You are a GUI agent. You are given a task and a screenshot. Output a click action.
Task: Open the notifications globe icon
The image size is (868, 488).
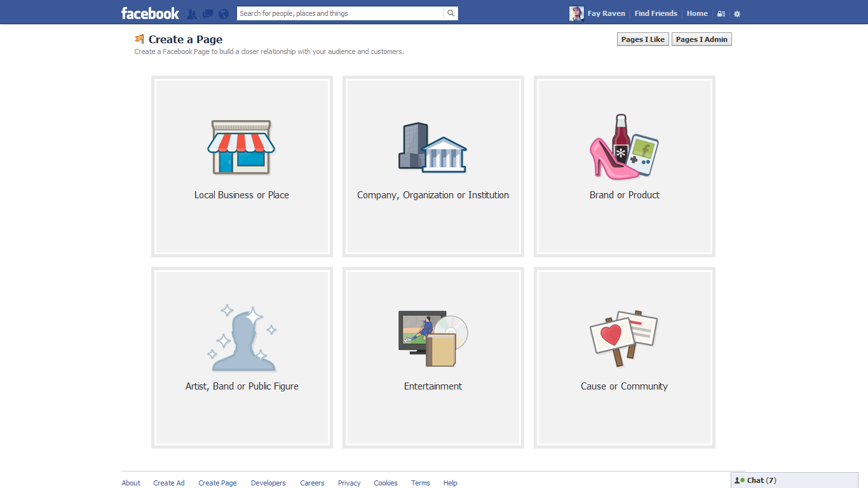pos(224,13)
